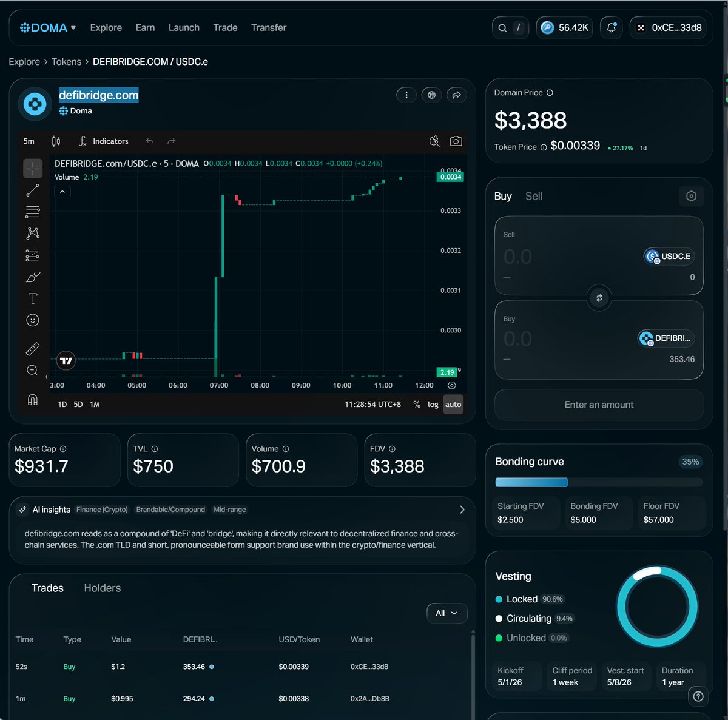Image resolution: width=728 pixels, height=720 pixels.
Task: Expand the AI insights panel chevron
Action: coord(462,510)
